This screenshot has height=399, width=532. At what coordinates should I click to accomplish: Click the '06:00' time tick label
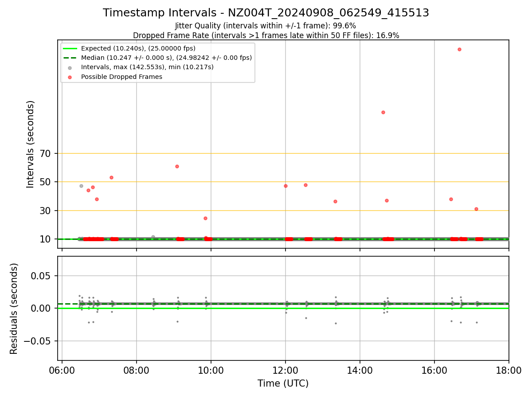point(62,370)
